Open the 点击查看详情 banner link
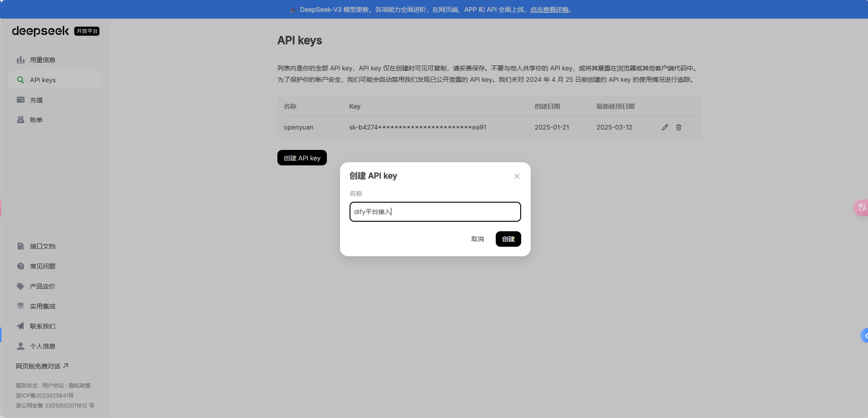This screenshot has height=418, width=868. (549, 10)
